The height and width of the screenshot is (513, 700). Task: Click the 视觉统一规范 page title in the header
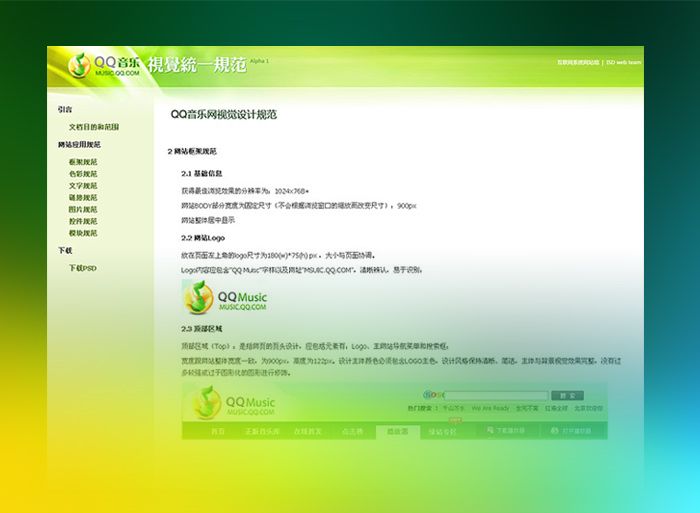point(197,67)
